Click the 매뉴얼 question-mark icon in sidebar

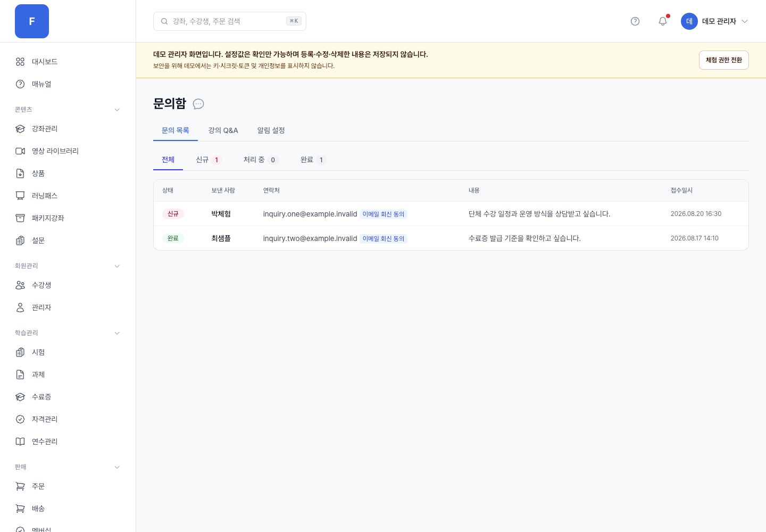pos(20,84)
